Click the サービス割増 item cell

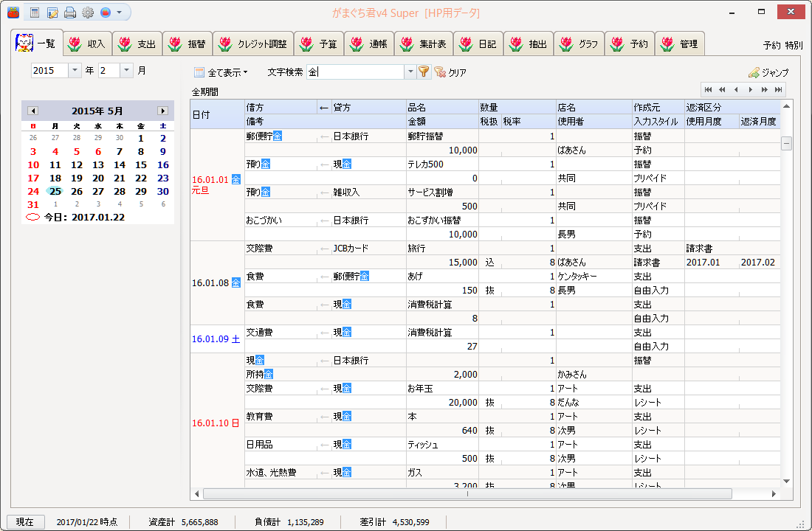tap(443, 192)
